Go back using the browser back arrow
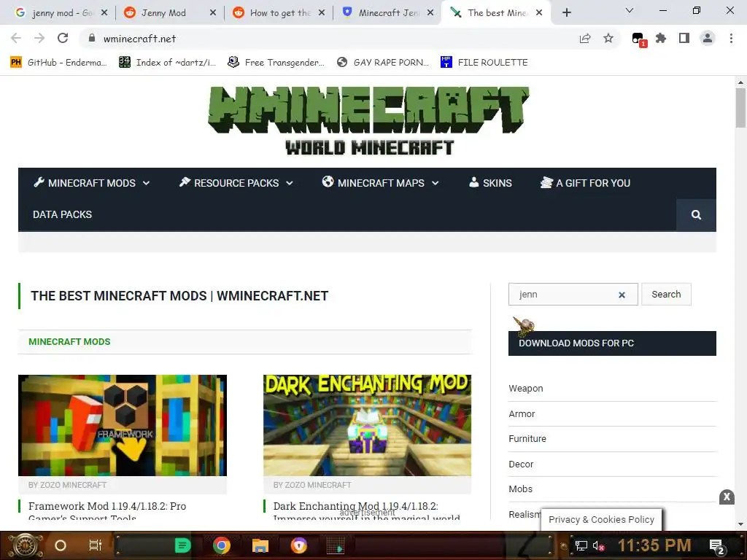This screenshot has width=747, height=560. pos(16,38)
